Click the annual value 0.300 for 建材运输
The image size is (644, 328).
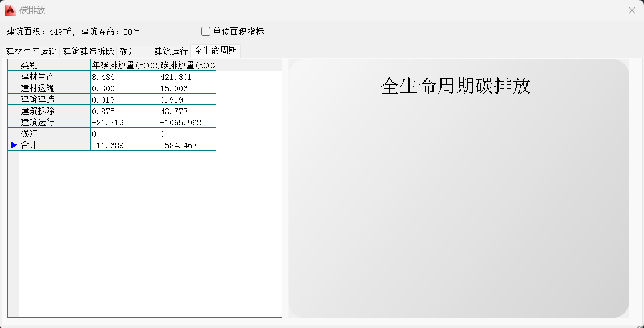click(124, 88)
